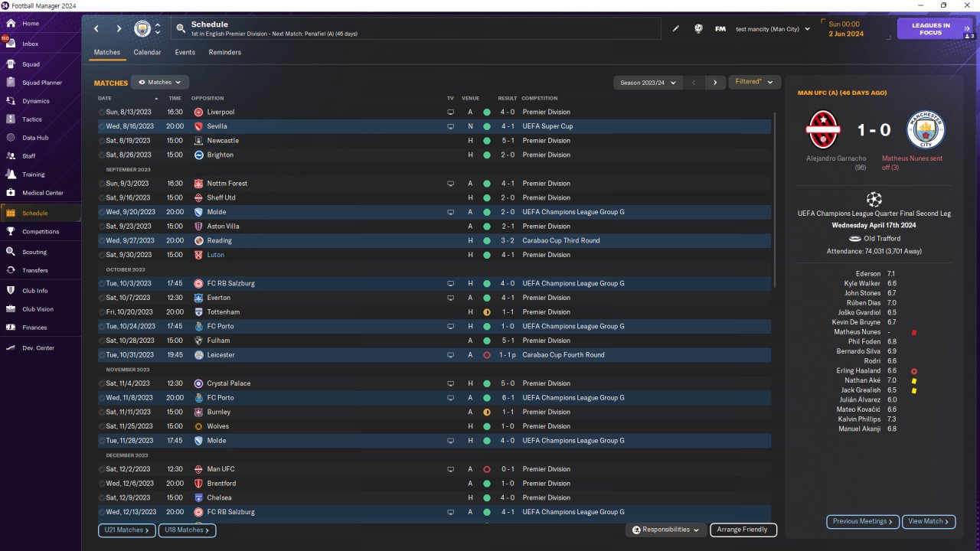Click Erling Haaland in the player ratings
The width and height of the screenshot is (980, 551).
point(857,370)
